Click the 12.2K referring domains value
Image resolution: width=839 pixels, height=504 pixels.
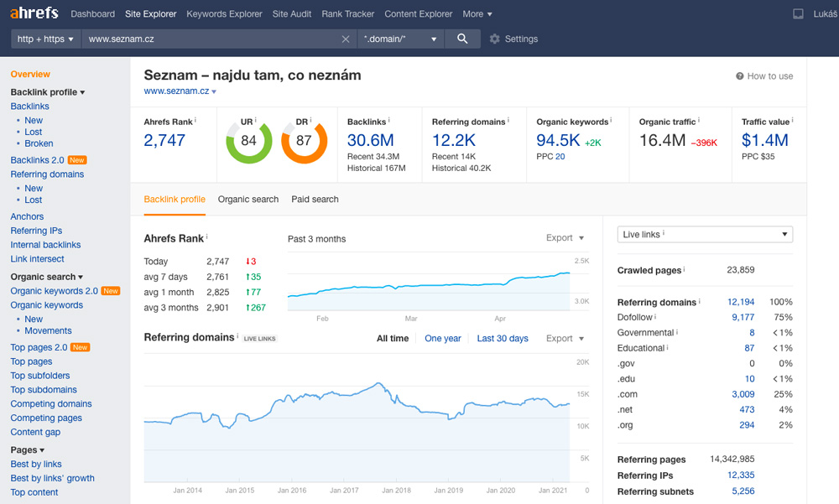pos(454,140)
